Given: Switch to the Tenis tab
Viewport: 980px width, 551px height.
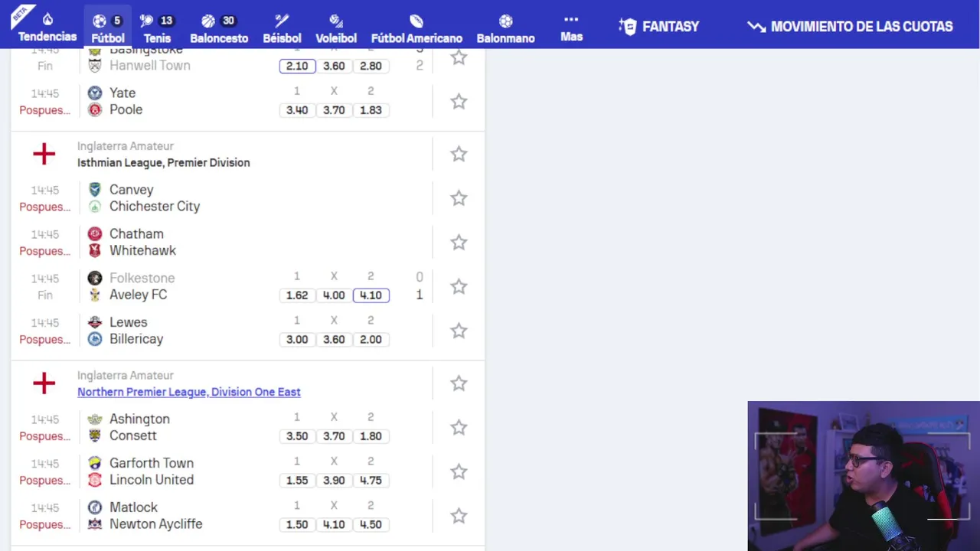Looking at the screenshot, I should click(x=157, y=28).
